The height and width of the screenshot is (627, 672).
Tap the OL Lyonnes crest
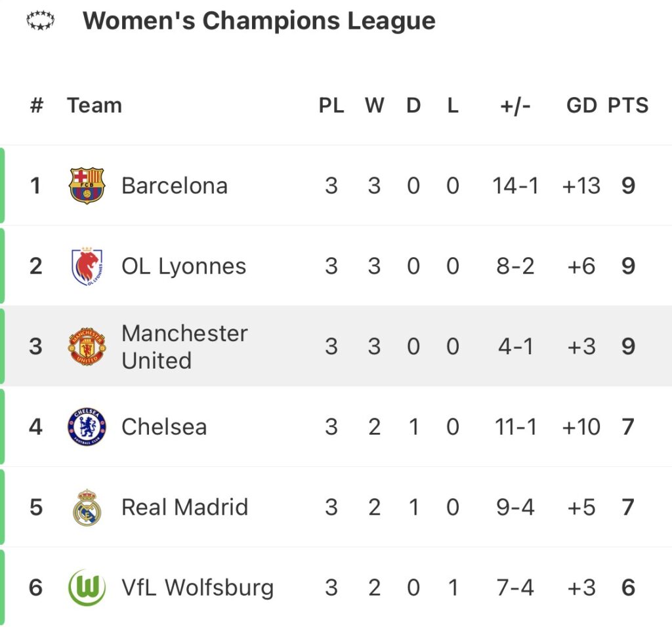click(87, 266)
